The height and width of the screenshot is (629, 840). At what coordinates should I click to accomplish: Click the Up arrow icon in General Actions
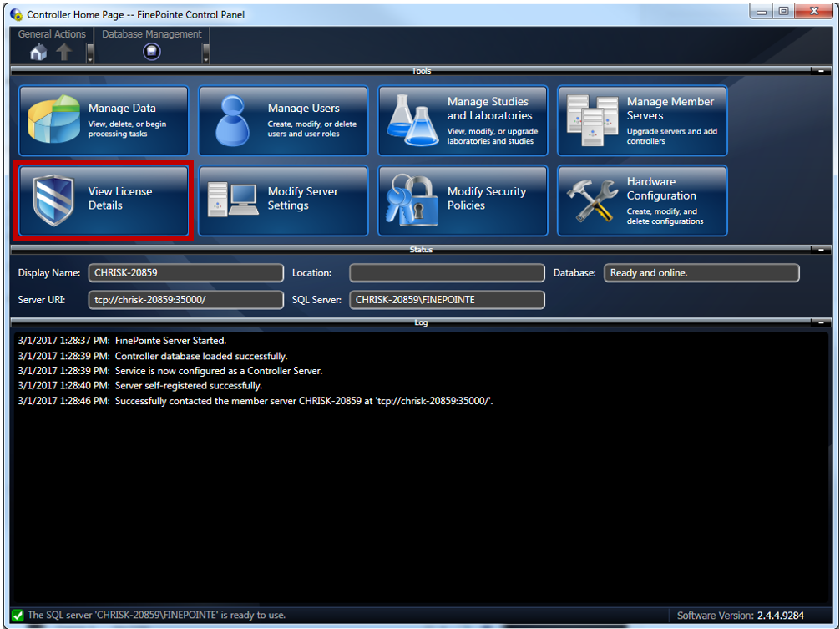64,52
